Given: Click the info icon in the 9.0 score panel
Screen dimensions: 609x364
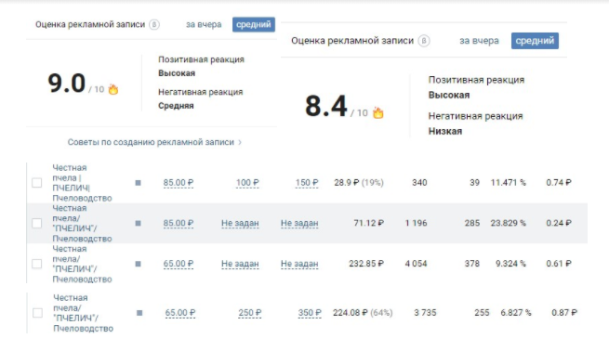Looking at the screenshot, I should (154, 24).
